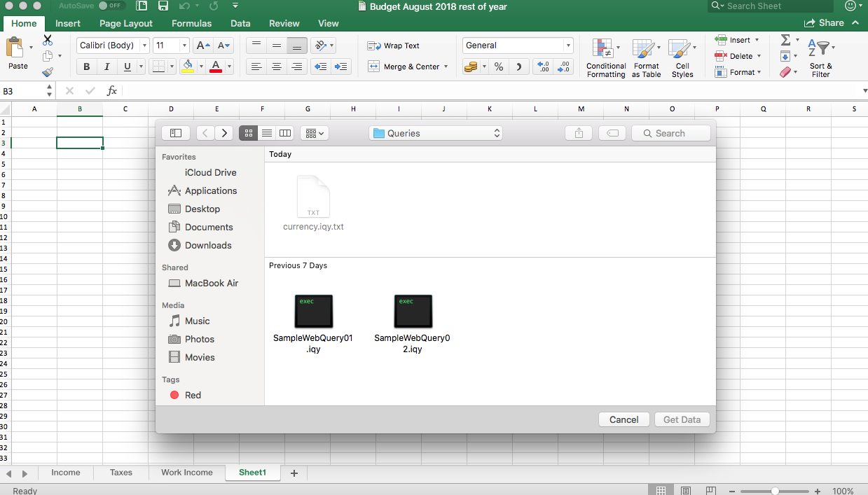Switch to the Work Income sheet tab
Screen dimensions: 868x495
(186, 473)
